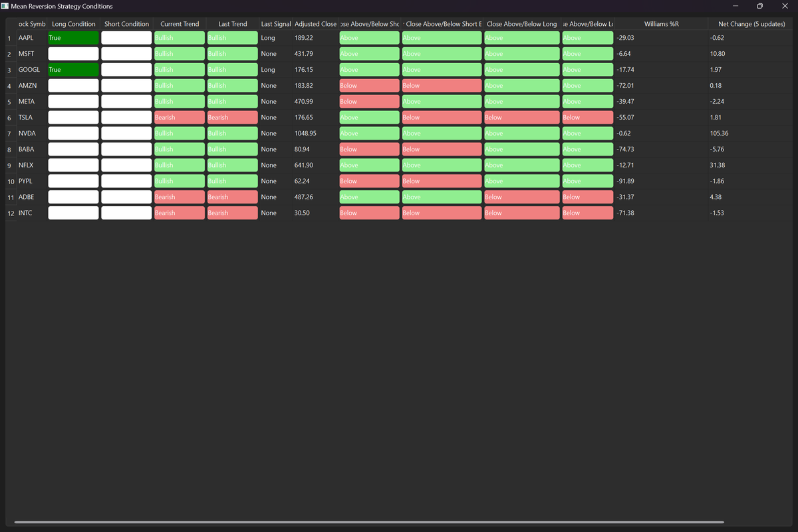Click the Adjusted Close column header
The image size is (798, 532).
click(x=315, y=24)
